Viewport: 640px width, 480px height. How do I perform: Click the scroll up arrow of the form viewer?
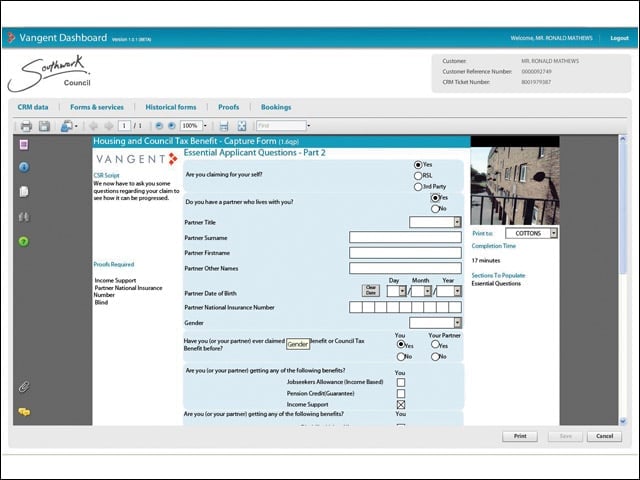623,139
